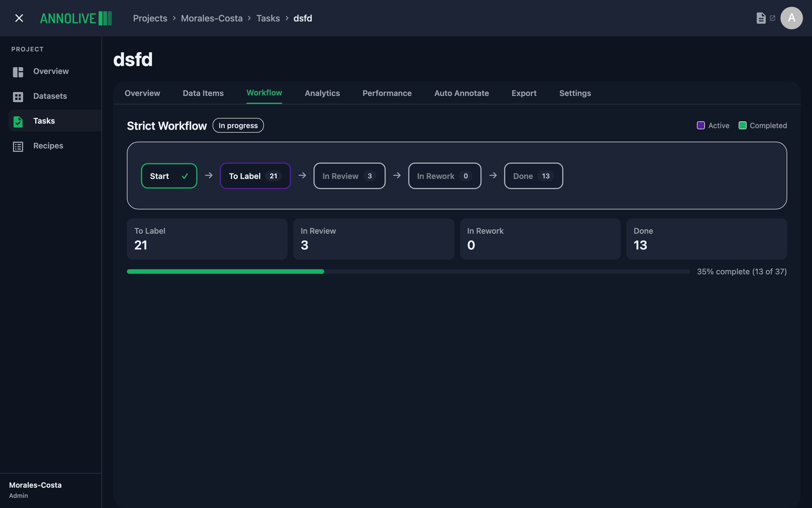Click the count badge 13 on Done step
The width and height of the screenshot is (812, 508).
click(546, 176)
